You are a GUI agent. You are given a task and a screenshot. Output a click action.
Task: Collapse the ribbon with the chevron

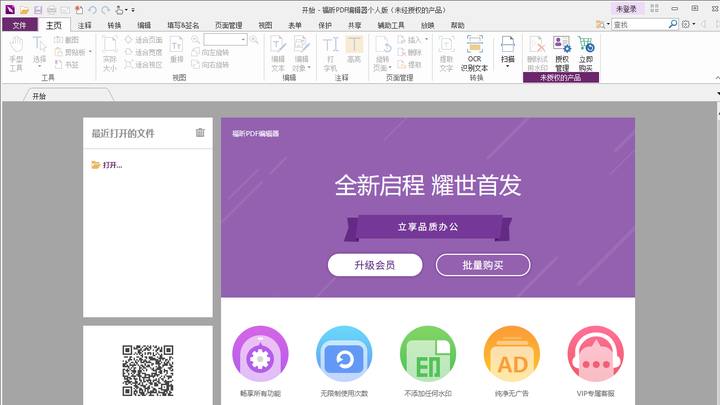pos(717,79)
